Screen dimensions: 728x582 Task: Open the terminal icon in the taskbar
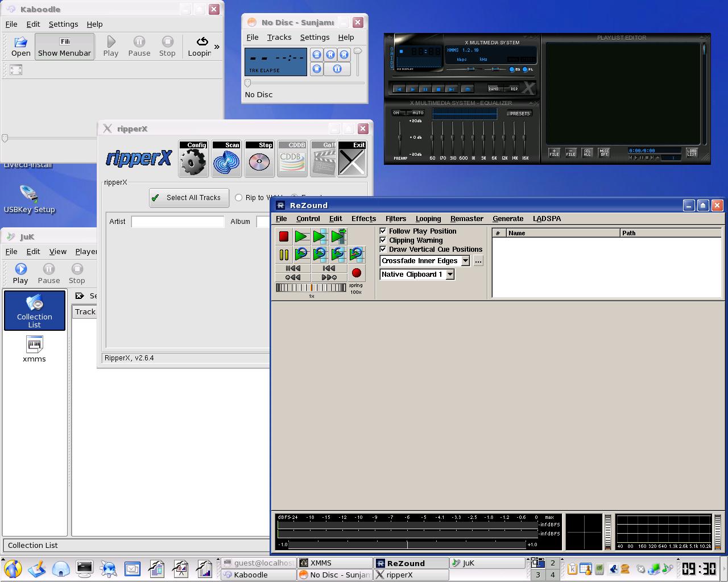point(85,568)
